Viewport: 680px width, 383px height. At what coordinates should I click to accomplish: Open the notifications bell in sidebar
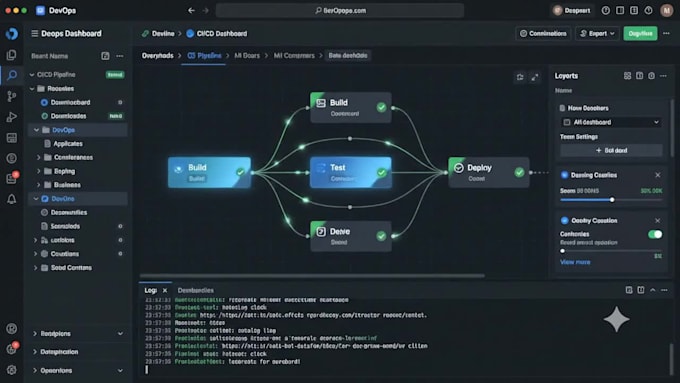point(12,199)
